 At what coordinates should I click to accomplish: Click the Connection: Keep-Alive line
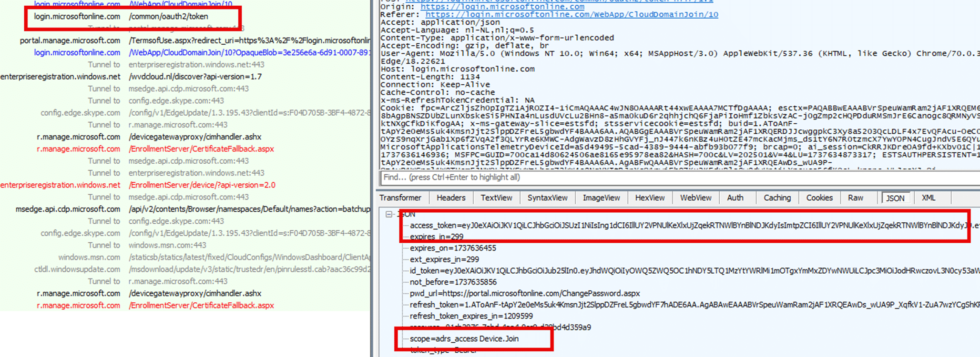point(435,85)
